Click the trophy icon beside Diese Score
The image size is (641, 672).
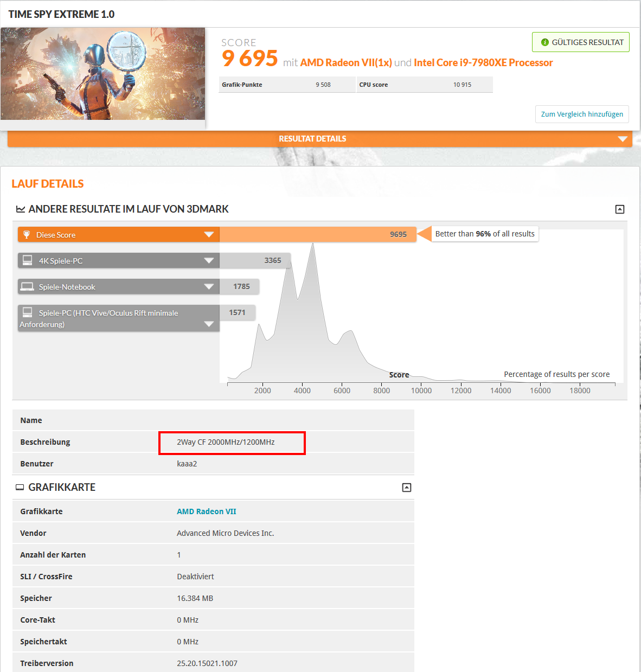click(x=27, y=234)
